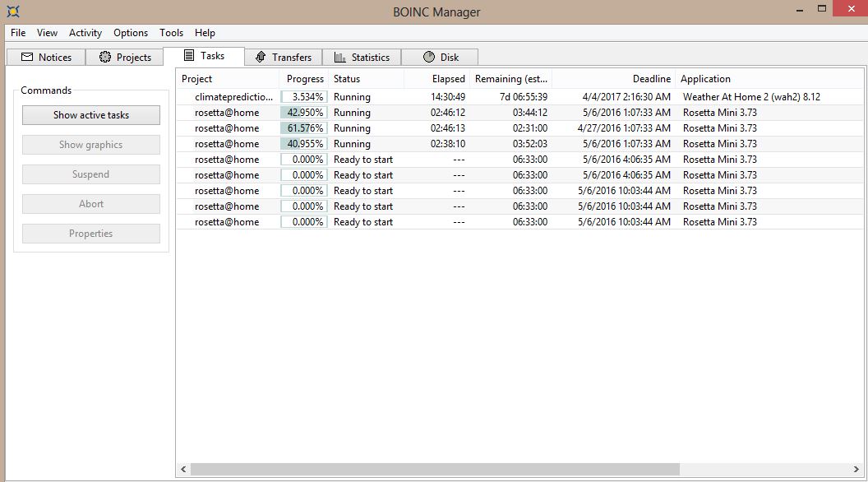Click the 42.950% progress bar
This screenshot has height=482, width=868.
click(x=304, y=113)
